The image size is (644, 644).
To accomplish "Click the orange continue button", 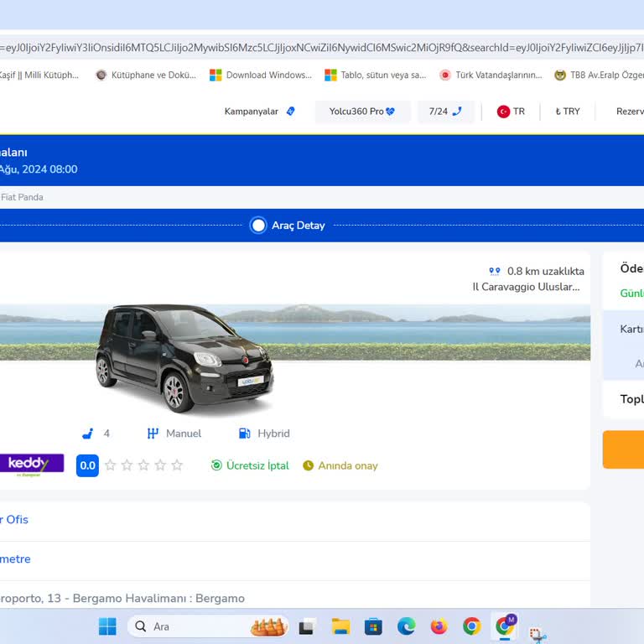I will coord(623,449).
